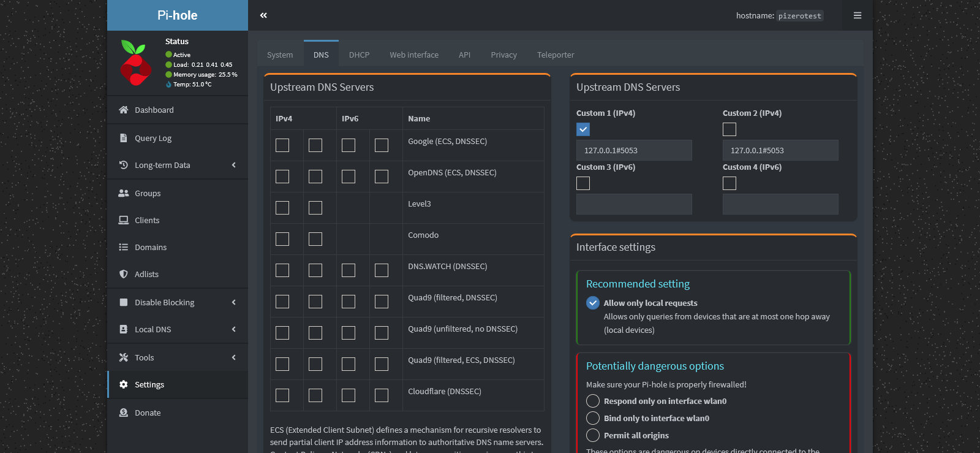Open the hamburger menu at top right
The width and height of the screenshot is (980, 453).
click(x=858, y=15)
